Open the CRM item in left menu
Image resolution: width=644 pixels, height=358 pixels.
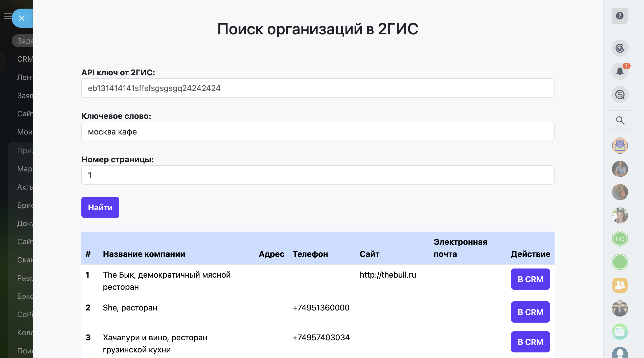25,59
